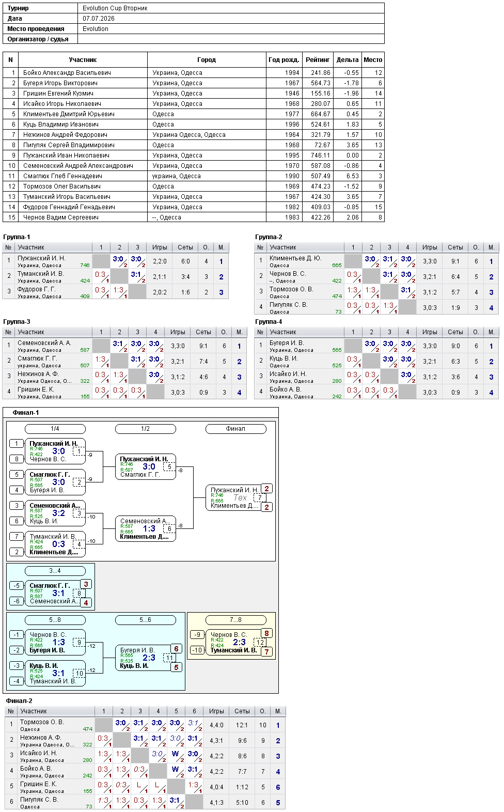Click the "Группа-4" heading
This screenshot has width=504, height=812.
click(269, 322)
